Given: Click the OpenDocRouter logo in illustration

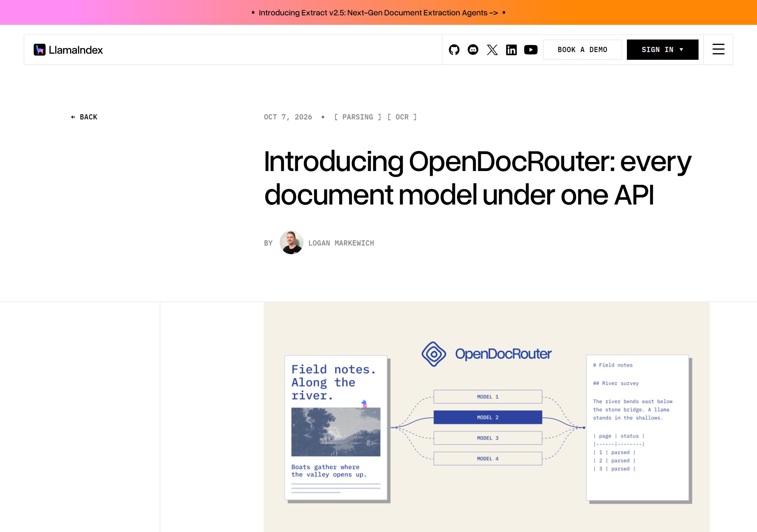Looking at the screenshot, I should coord(487,354).
